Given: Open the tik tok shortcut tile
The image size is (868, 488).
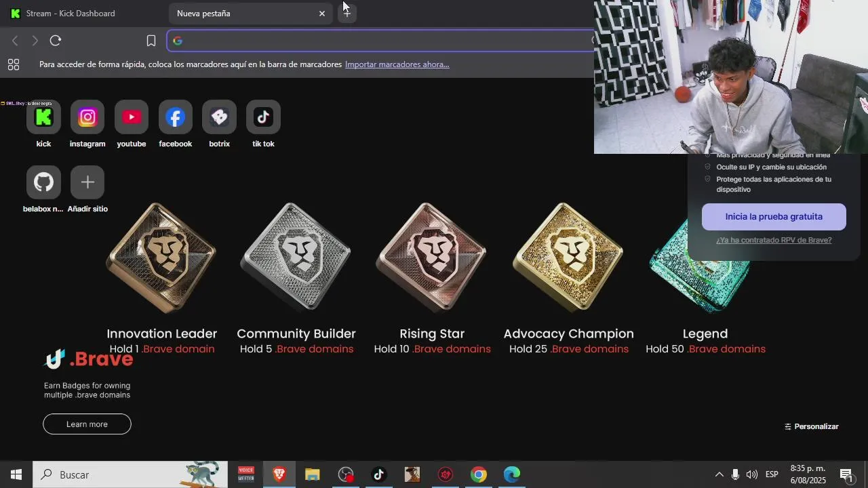Looking at the screenshot, I should click(x=263, y=117).
